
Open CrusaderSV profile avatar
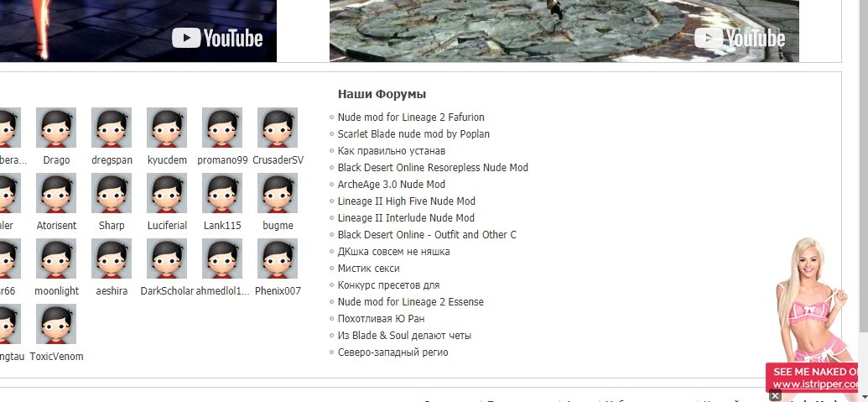pos(278,128)
